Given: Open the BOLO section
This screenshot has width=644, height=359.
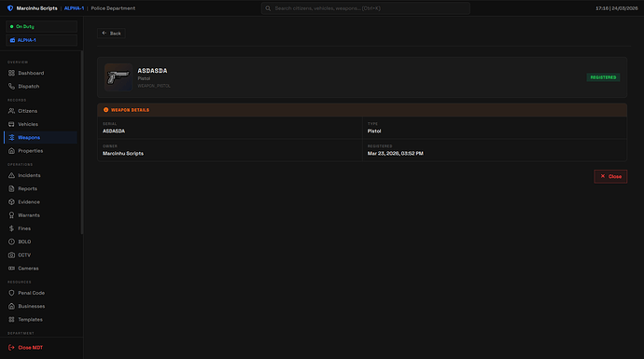Looking at the screenshot, I should 40,242.
